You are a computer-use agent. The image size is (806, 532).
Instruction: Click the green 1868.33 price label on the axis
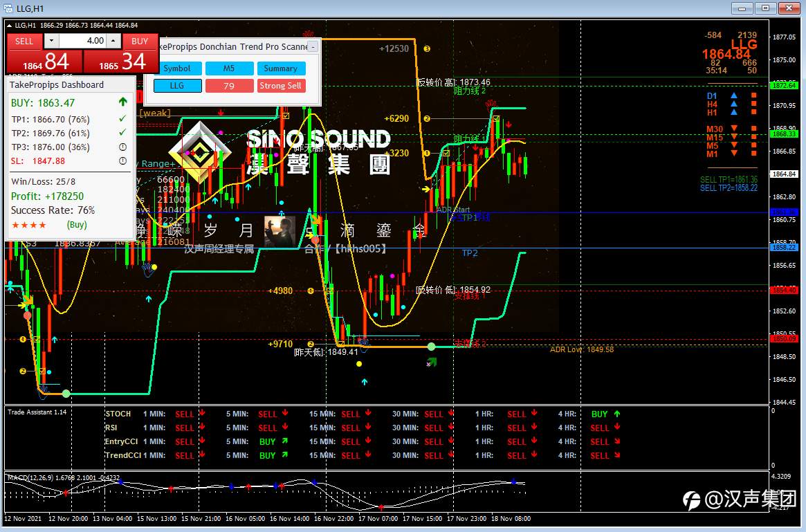click(783, 134)
